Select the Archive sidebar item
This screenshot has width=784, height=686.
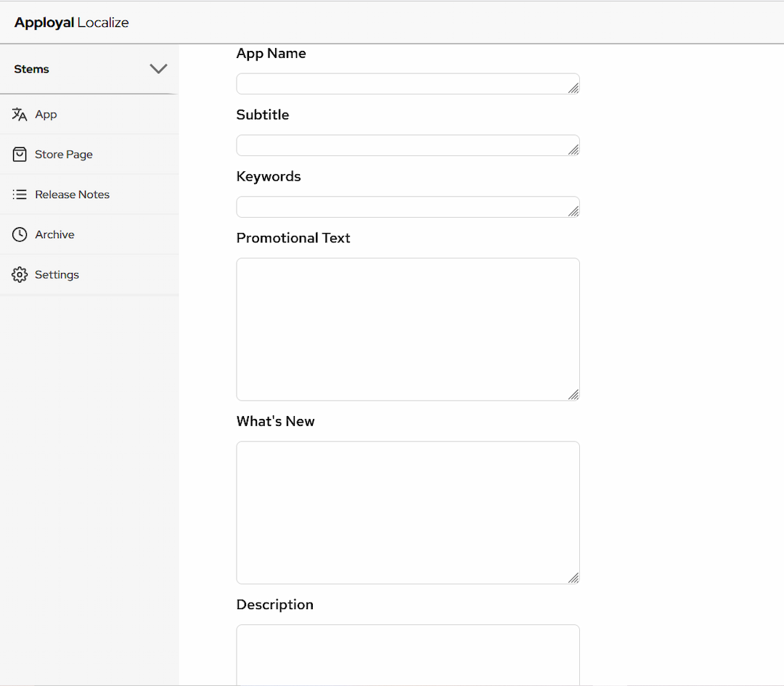click(54, 234)
